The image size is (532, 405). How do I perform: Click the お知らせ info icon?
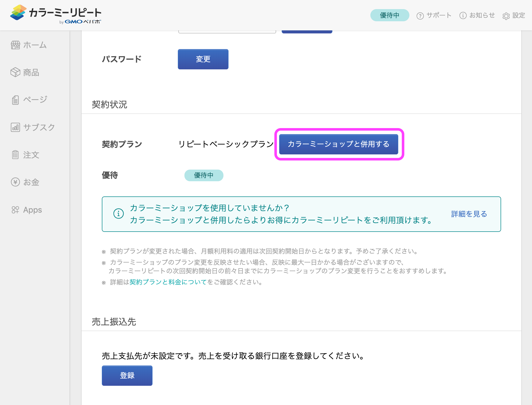click(463, 15)
